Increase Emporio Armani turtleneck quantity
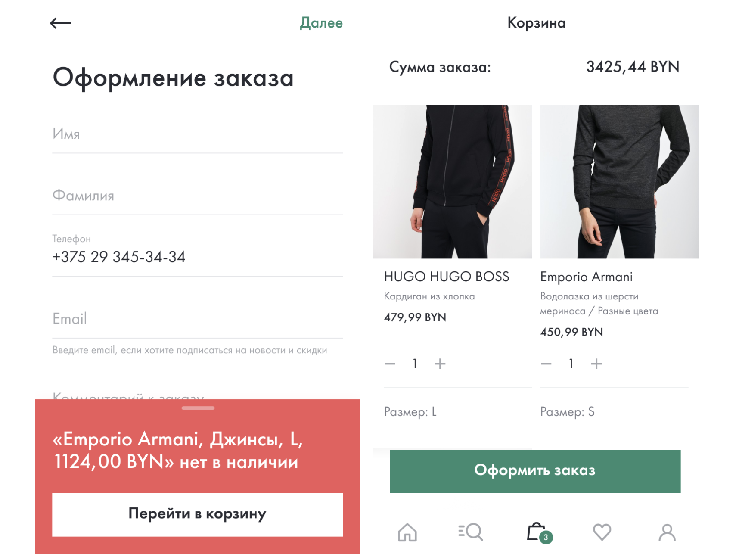Viewport: 739px width, 560px height. click(596, 364)
